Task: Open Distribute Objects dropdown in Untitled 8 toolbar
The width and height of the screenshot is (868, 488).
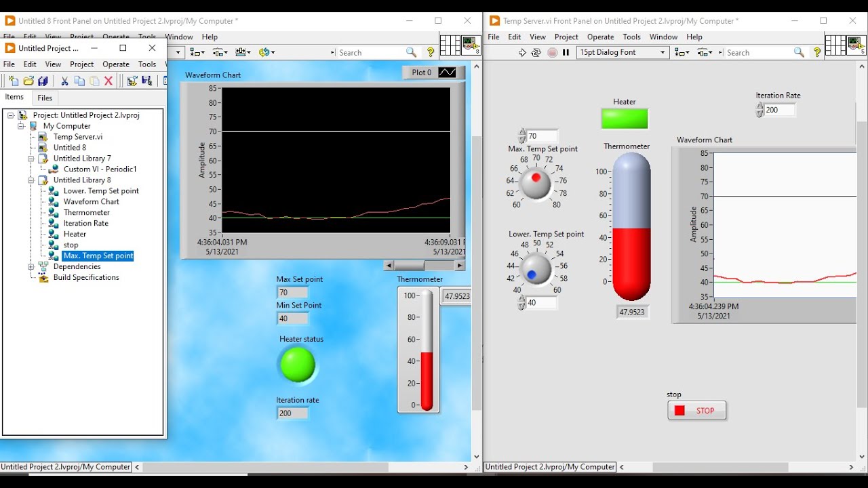Action: pyautogui.click(x=220, y=52)
